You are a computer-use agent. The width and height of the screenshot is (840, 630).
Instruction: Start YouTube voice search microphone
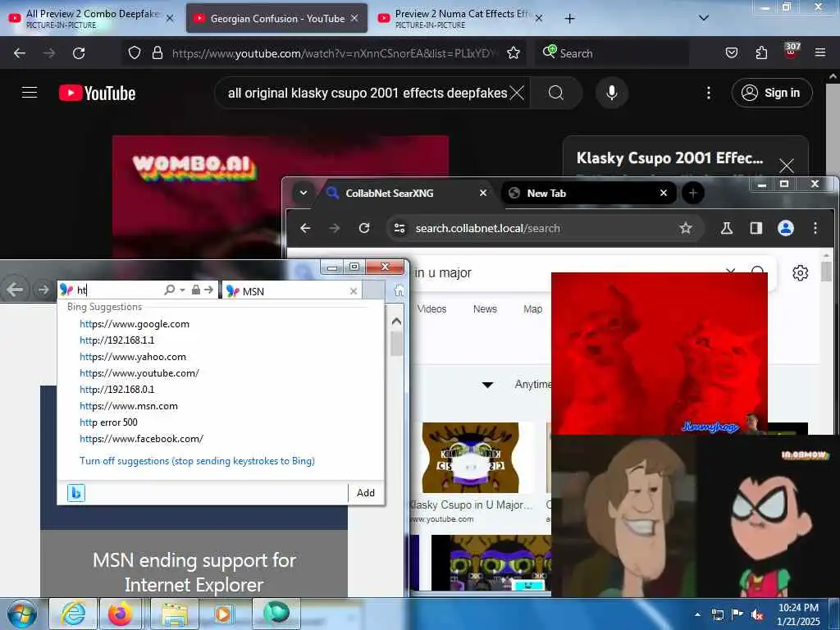click(611, 93)
